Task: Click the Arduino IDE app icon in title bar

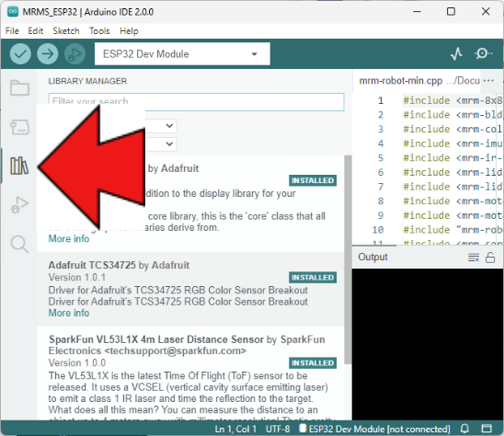Action: click(13, 12)
